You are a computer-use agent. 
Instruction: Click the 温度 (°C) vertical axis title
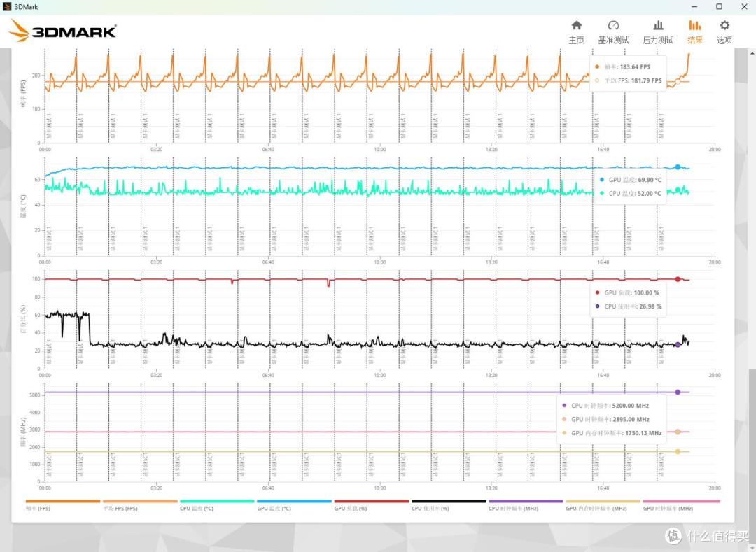click(x=23, y=206)
